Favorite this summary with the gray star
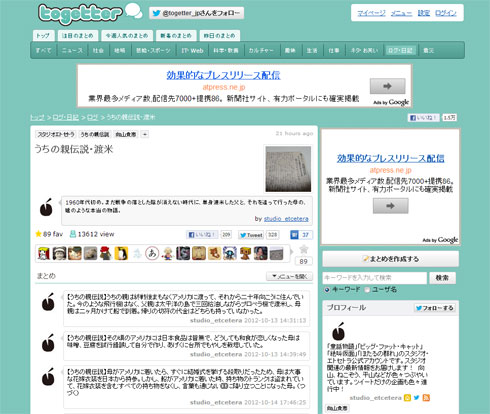 304,249
